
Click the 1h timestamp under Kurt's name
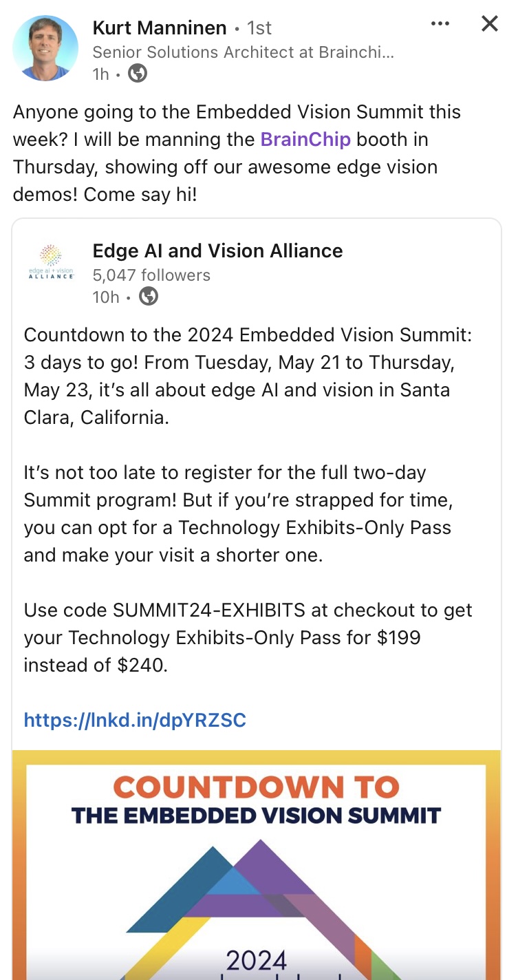101,74
